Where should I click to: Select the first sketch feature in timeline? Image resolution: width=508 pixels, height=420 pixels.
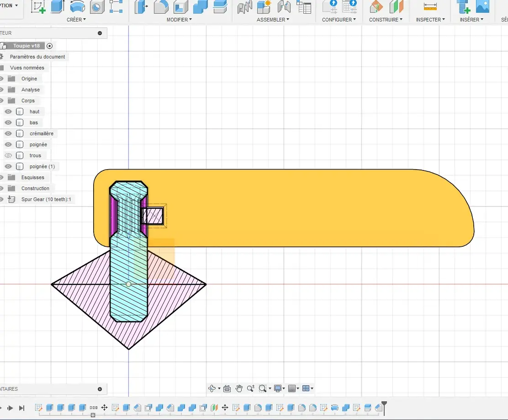pyautogui.click(x=38, y=408)
